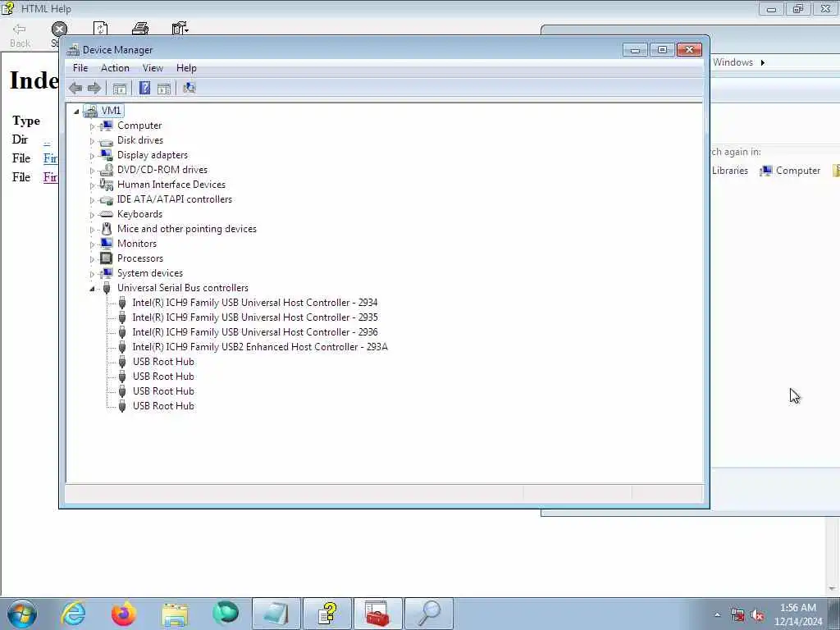The width and height of the screenshot is (840, 630).
Task: Collapse Universal Serial Bus controllers category
Action: (92, 288)
